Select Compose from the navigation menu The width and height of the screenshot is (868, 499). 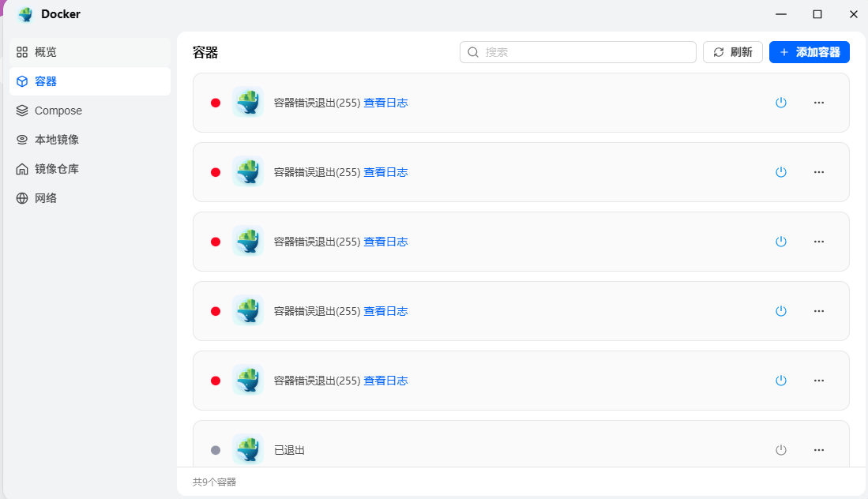[x=56, y=111]
